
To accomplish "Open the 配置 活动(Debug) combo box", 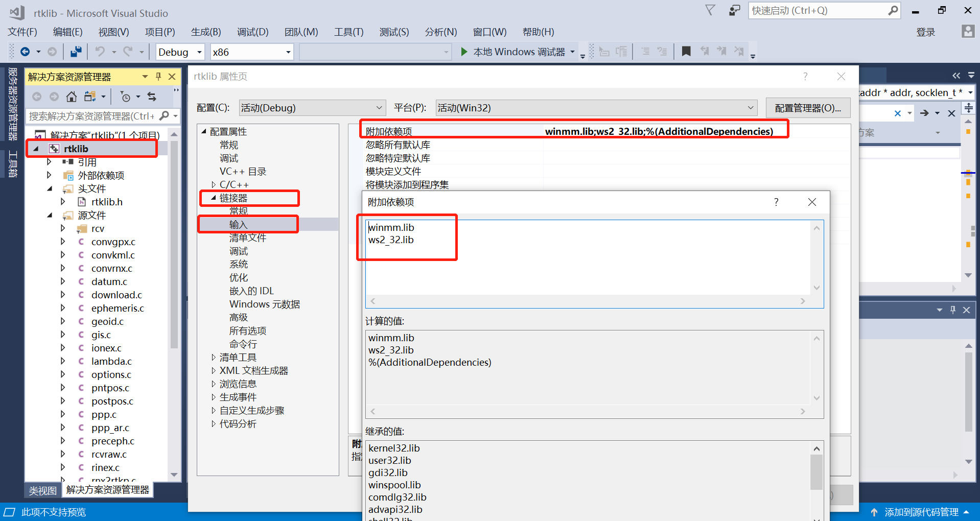I will click(x=312, y=108).
